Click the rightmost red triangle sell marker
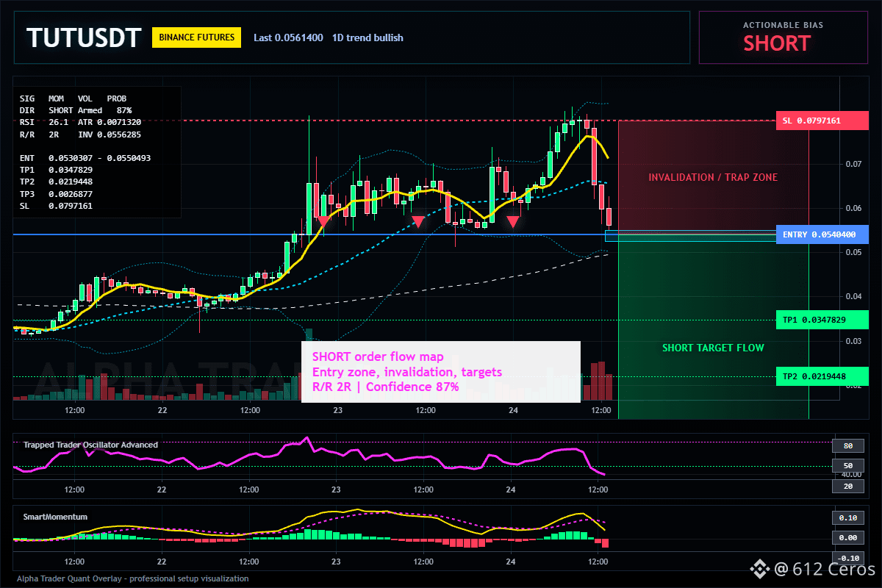 (513, 220)
